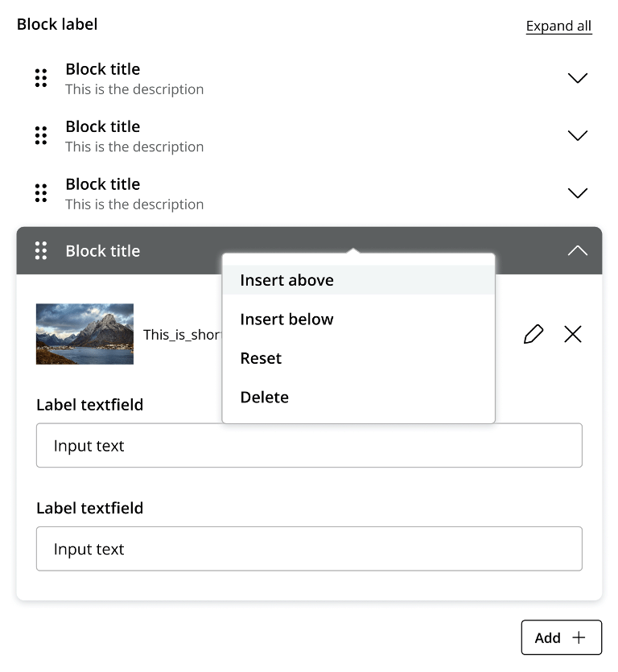
Task: Click the drag handle of the second block
Action: coord(41,135)
